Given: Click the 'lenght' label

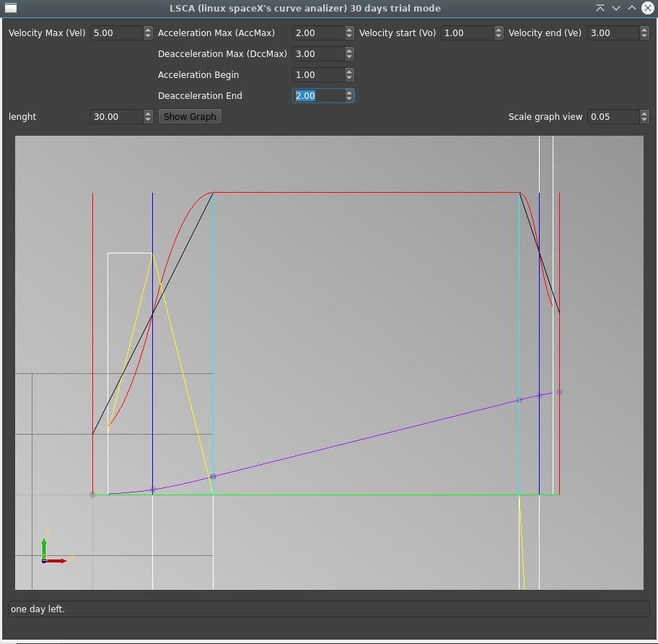Looking at the screenshot, I should pyautogui.click(x=22, y=117).
